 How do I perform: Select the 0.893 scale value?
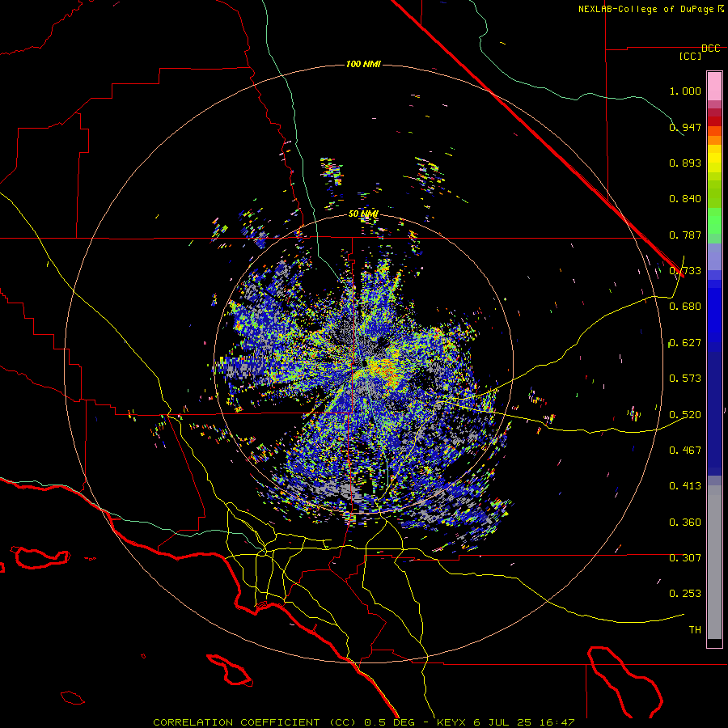pos(685,163)
